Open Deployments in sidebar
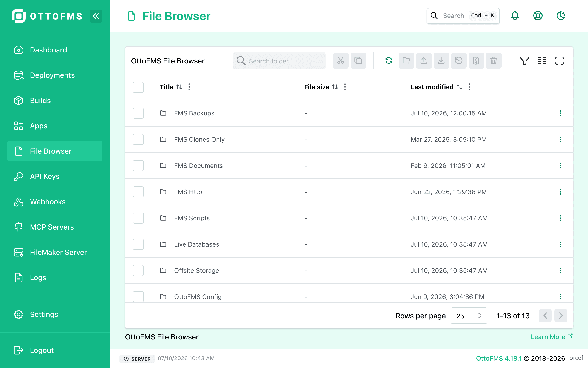The height and width of the screenshot is (368, 588). click(x=55, y=75)
